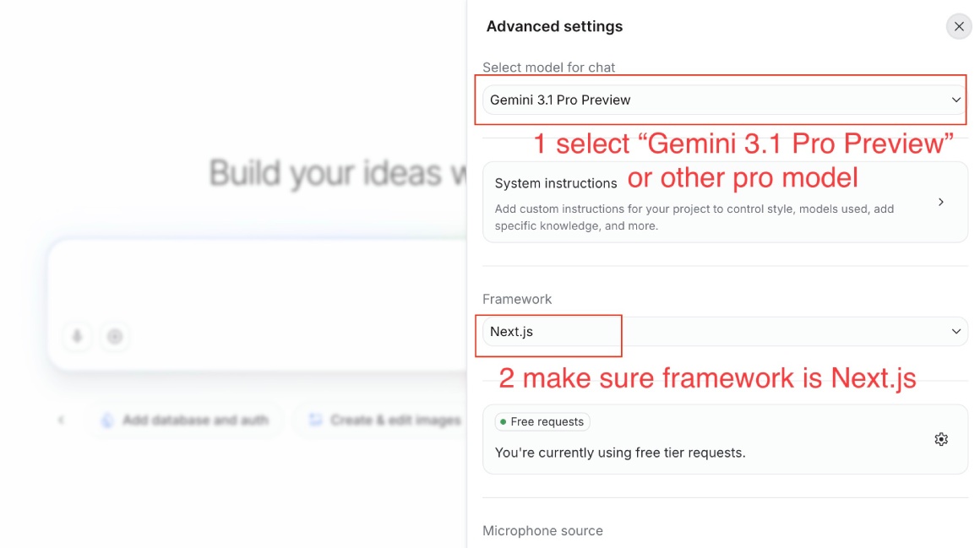Click the chevron on the Next.js framework selector
The height and width of the screenshot is (548, 980).
pyautogui.click(x=955, y=331)
